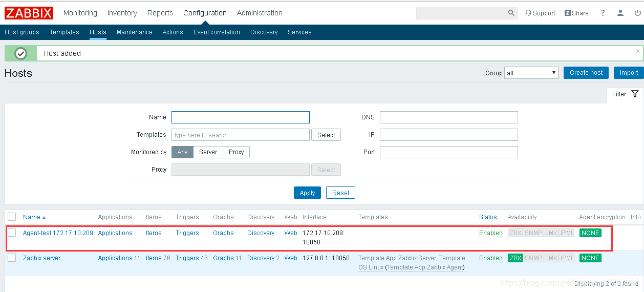
Task: Toggle Enabled status of Agent-test
Action: coord(491,233)
